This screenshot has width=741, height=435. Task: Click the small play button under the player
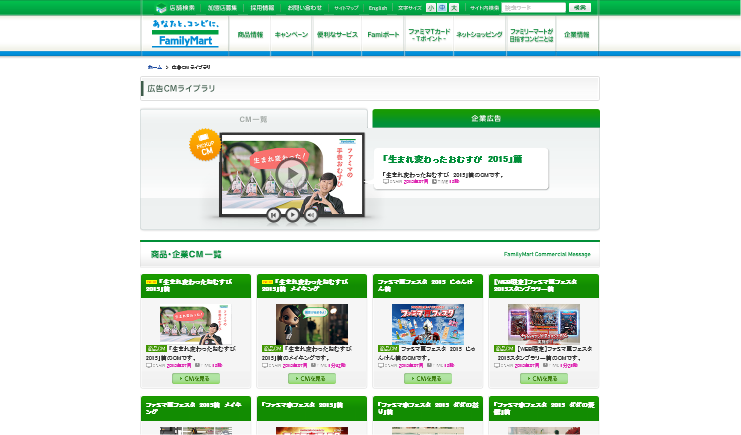point(292,215)
